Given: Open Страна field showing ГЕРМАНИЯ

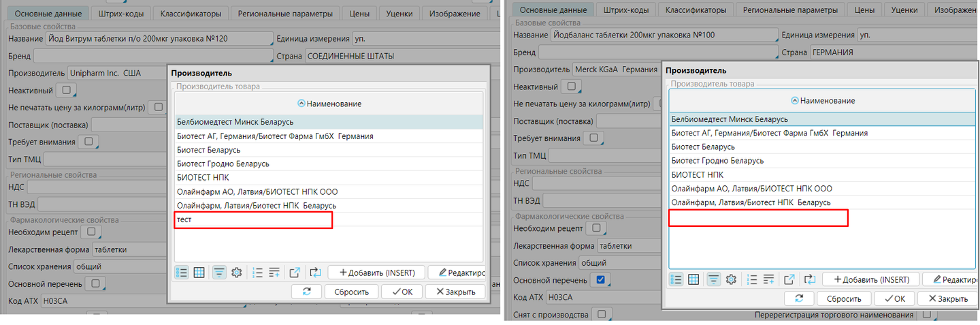Looking at the screenshot, I should point(894,52).
